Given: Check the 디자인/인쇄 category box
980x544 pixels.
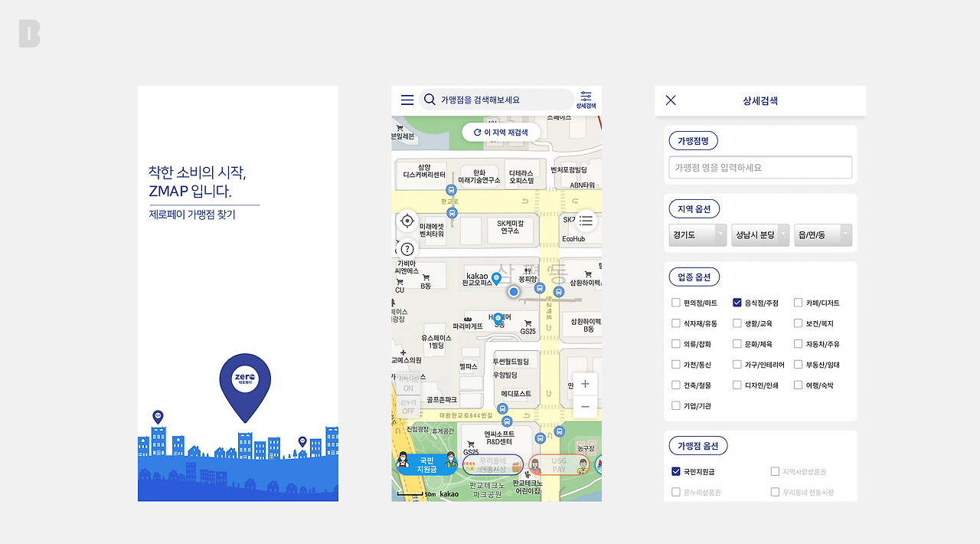Looking at the screenshot, I should pos(737,385).
